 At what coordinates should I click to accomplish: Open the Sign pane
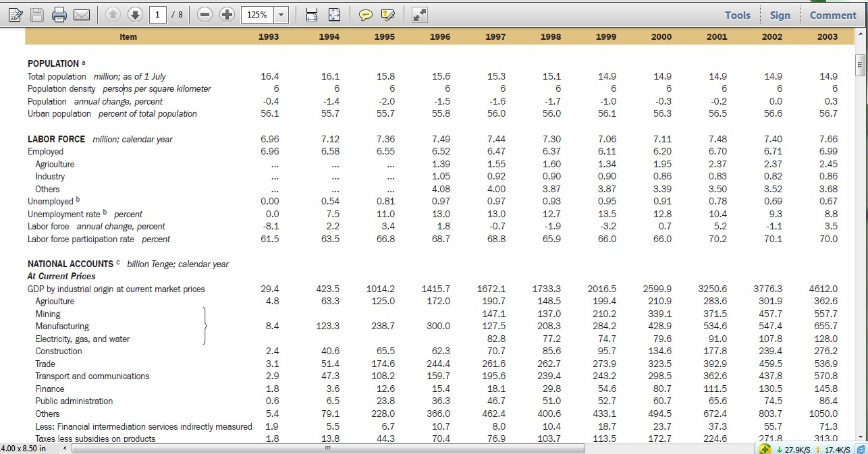pos(780,15)
